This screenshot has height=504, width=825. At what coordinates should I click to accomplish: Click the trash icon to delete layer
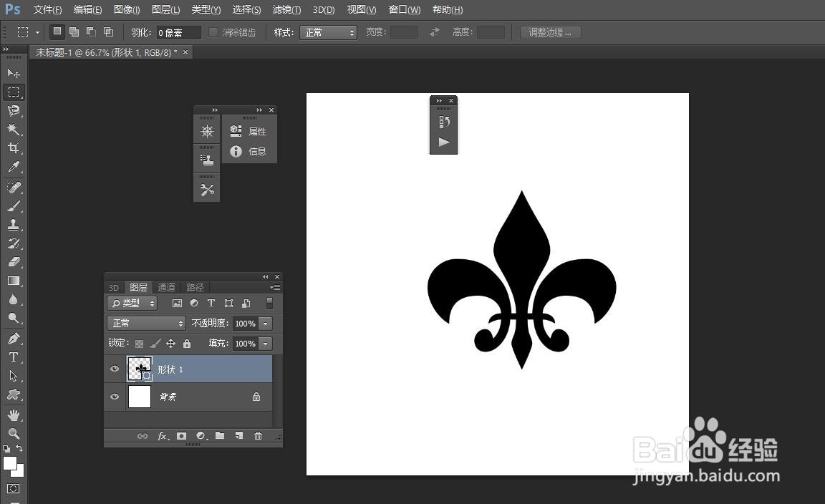tap(258, 435)
